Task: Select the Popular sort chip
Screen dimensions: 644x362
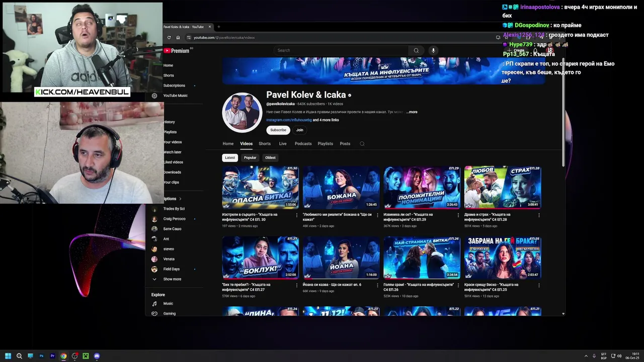Action: click(x=250, y=158)
